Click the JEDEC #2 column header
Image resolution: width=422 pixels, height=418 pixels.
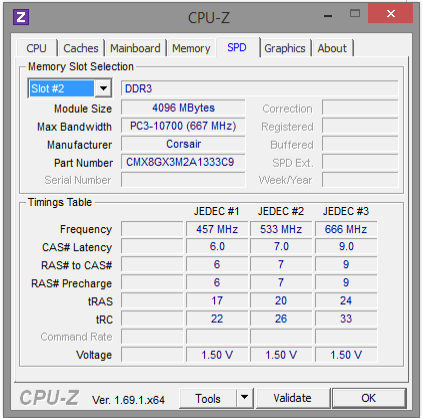281,211
